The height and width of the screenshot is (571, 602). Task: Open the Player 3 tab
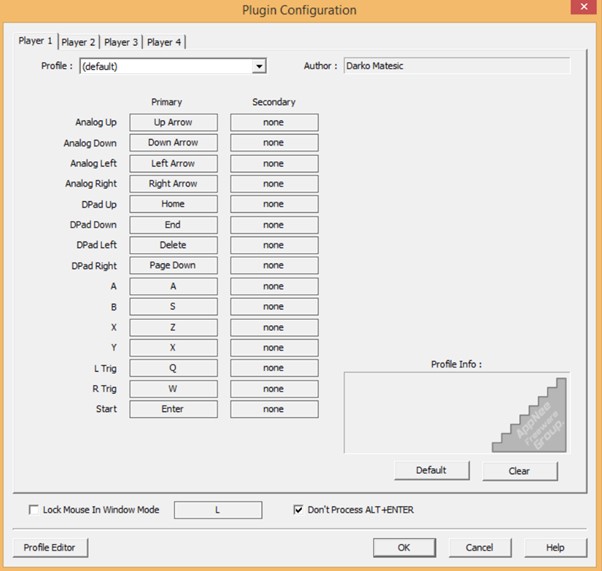[x=121, y=42]
